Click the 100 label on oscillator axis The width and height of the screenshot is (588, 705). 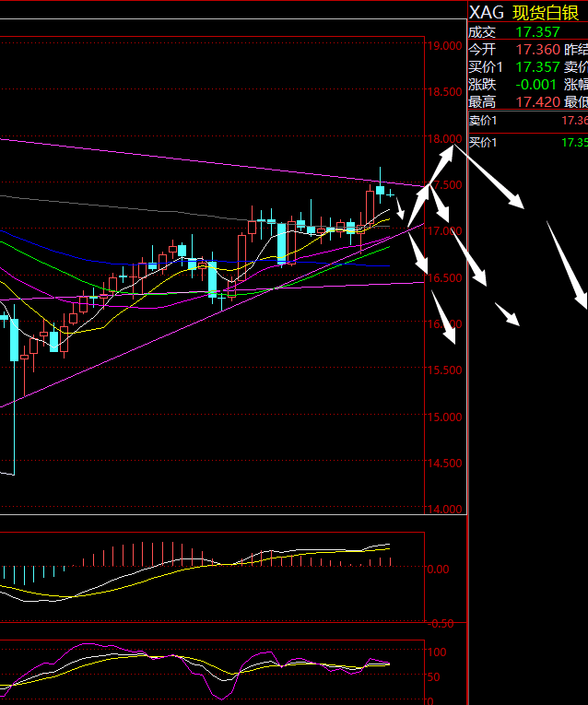(437, 652)
